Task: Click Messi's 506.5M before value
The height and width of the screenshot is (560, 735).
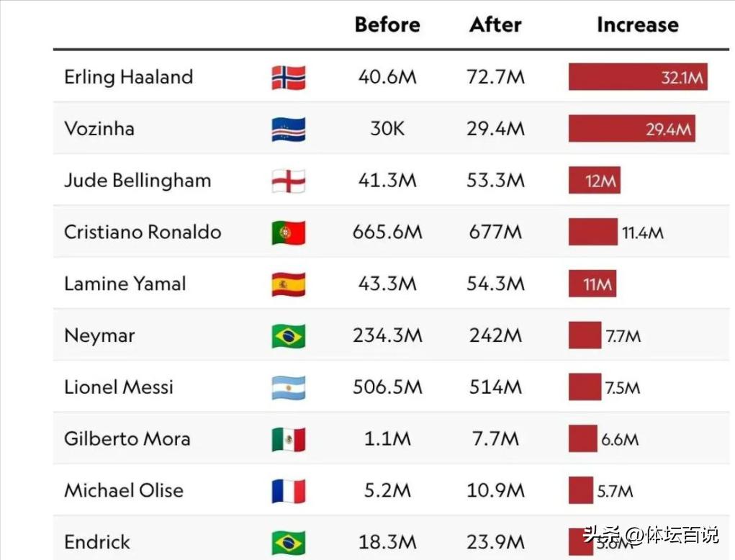Action: coord(387,387)
